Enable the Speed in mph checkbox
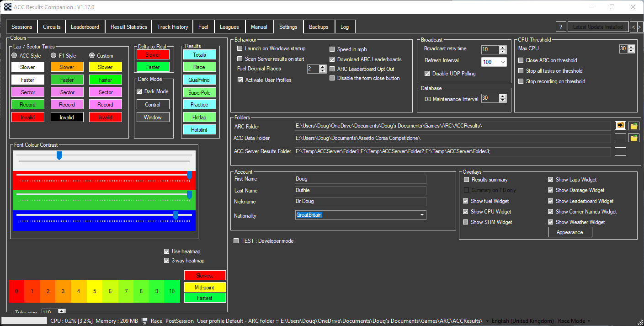 pyautogui.click(x=332, y=49)
